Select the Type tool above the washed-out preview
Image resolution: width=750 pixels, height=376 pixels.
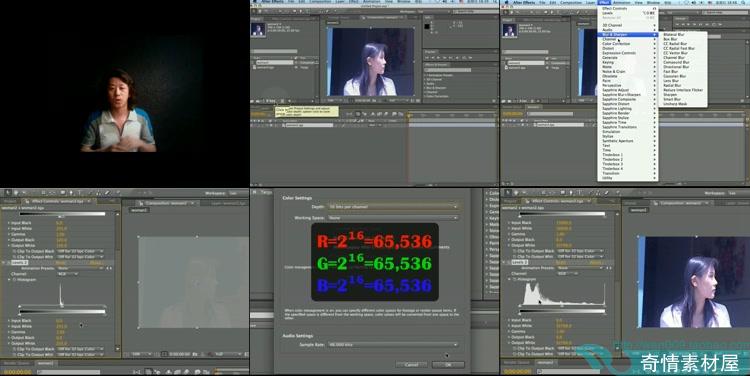[x=79, y=192]
